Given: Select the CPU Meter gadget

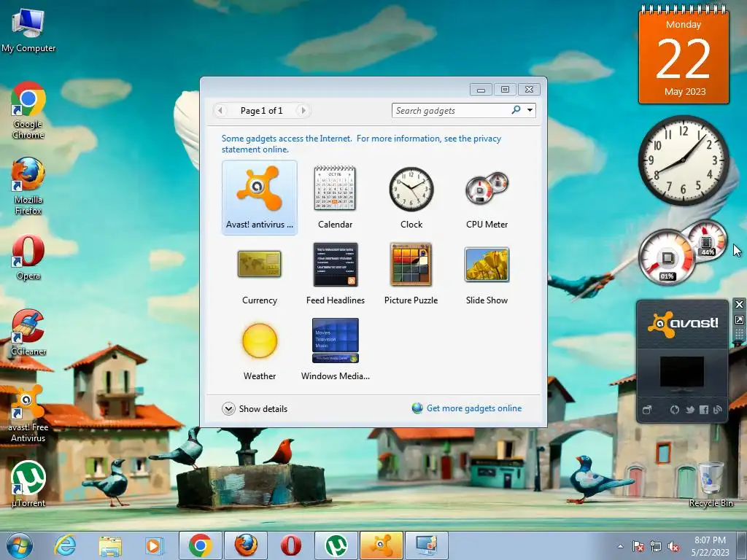Looking at the screenshot, I should click(487, 197).
